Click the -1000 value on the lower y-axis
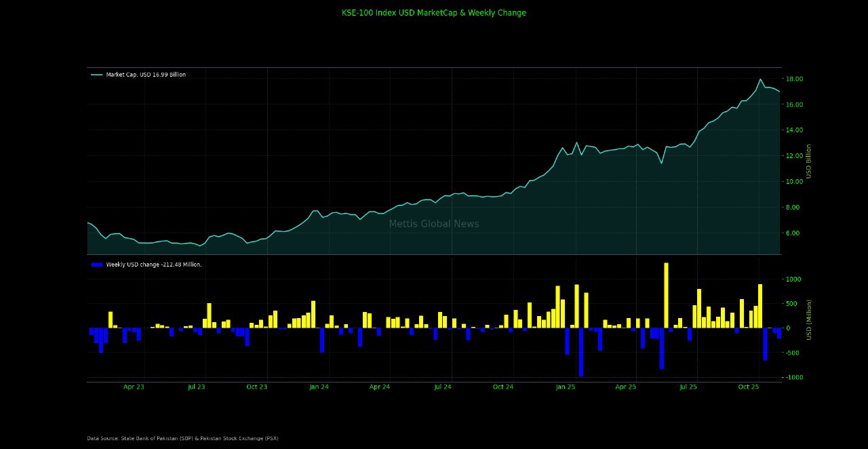Viewport: 868px width, 449px height. point(793,377)
